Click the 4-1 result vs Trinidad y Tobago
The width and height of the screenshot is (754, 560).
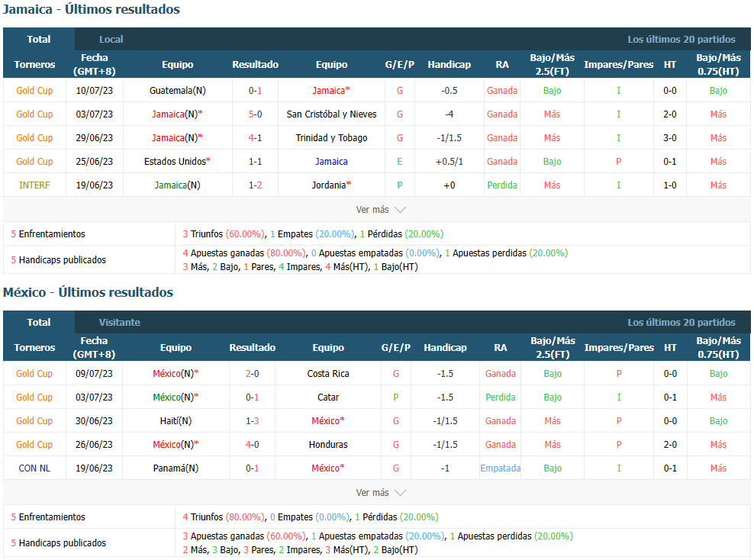click(255, 138)
